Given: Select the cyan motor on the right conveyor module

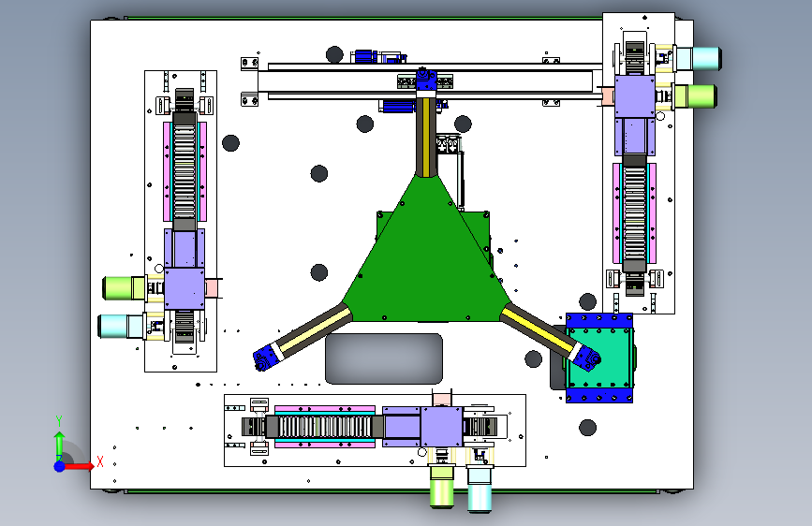Looking at the screenshot, I should click(699, 59).
